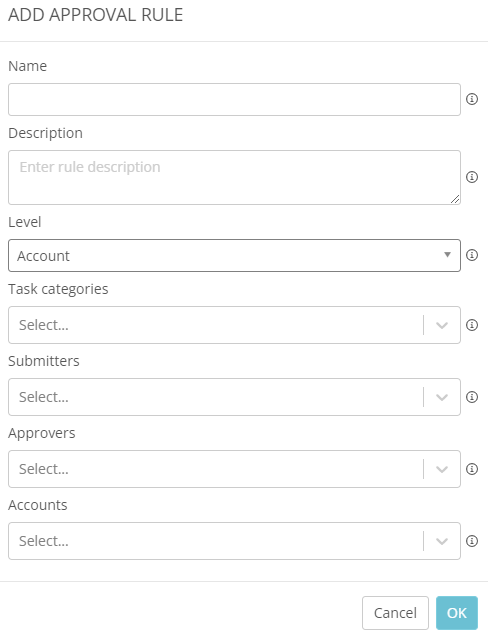Confirm the rule with OK button
488x634 pixels.
click(457, 613)
